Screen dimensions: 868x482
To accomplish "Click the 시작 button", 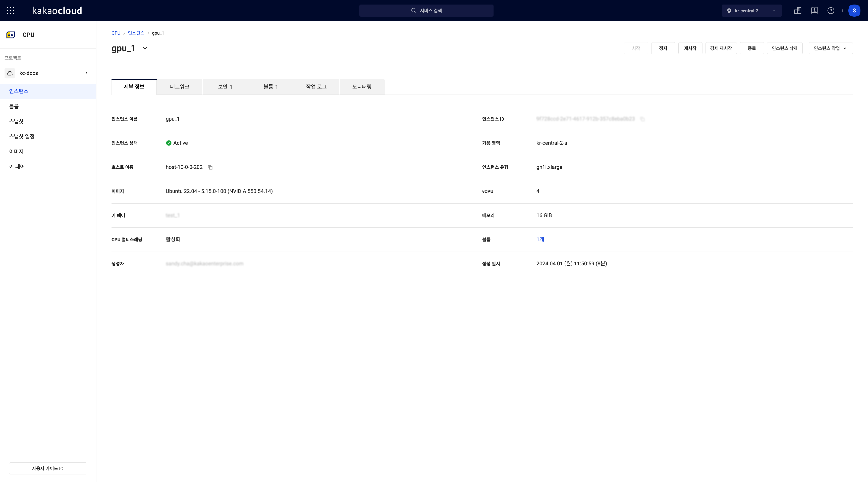I will (x=636, y=48).
